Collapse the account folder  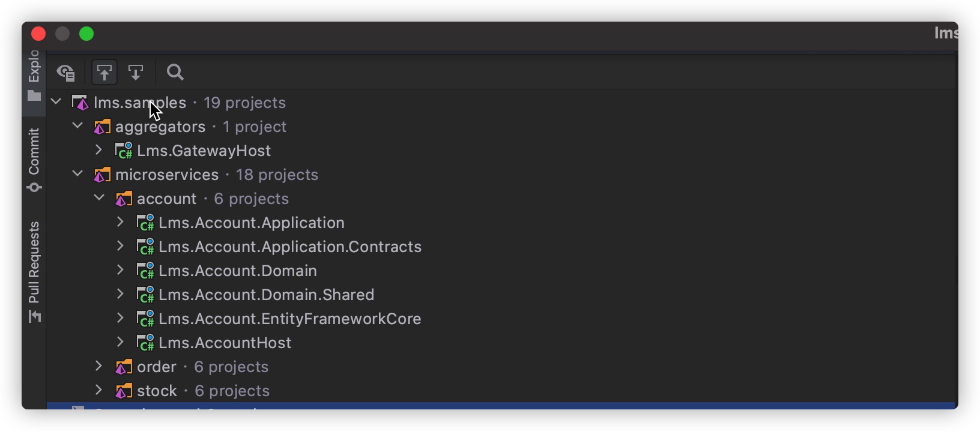pyautogui.click(x=99, y=198)
